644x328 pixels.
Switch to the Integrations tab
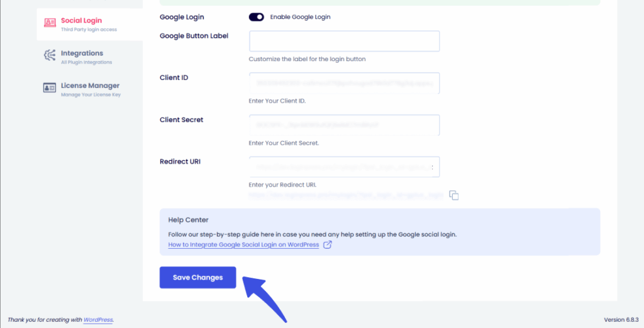(82, 53)
